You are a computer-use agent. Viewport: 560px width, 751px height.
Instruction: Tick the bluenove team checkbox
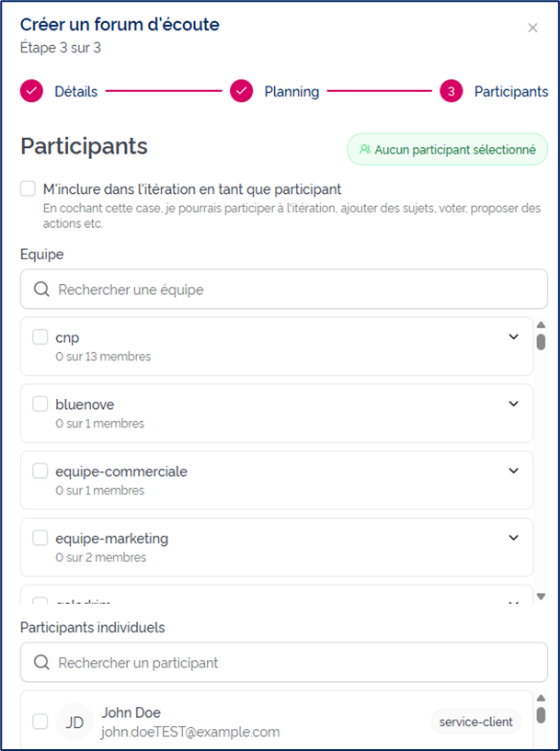coord(40,404)
